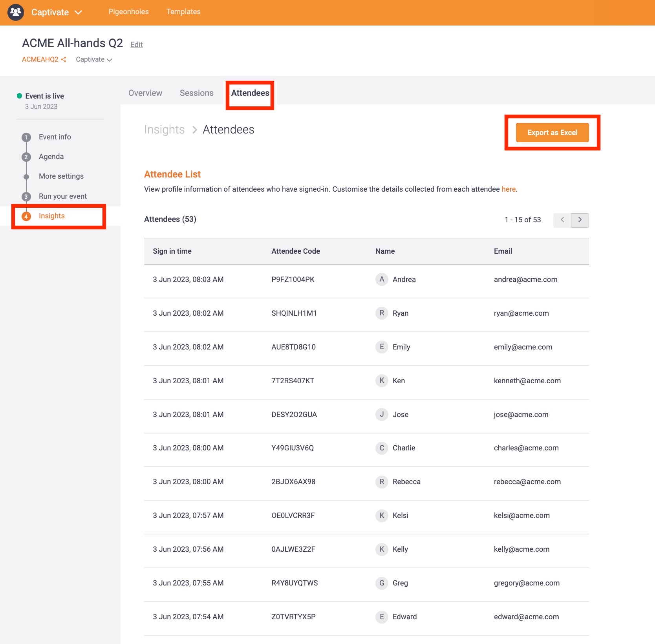Click the Edit link next to event title

136,45
